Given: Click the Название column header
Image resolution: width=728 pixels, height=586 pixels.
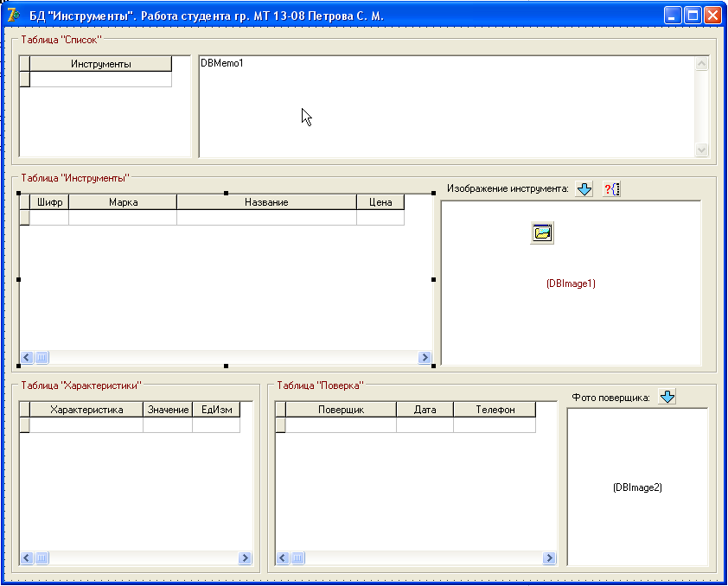Looking at the screenshot, I should 266,202.
